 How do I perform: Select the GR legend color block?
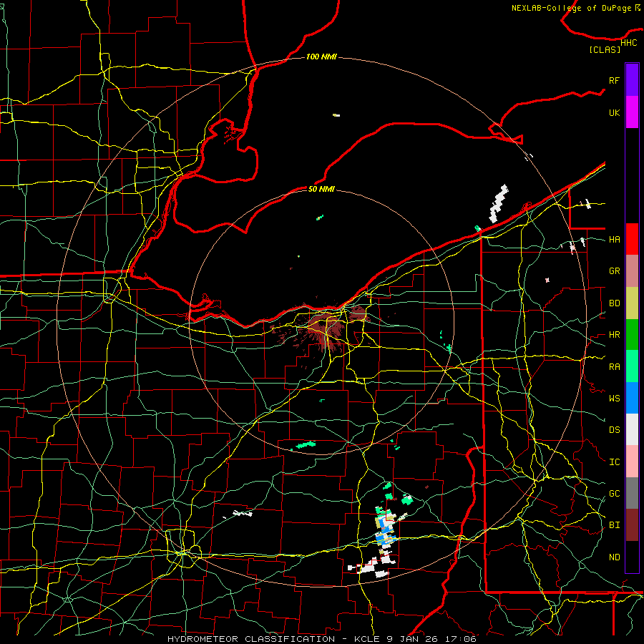[x=632, y=271]
